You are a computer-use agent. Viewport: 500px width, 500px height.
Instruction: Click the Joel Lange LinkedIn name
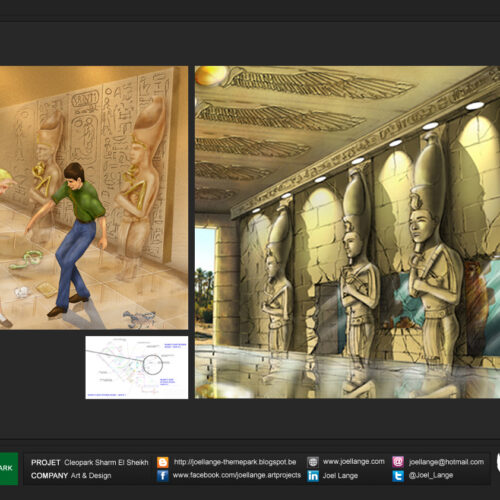click(x=340, y=476)
